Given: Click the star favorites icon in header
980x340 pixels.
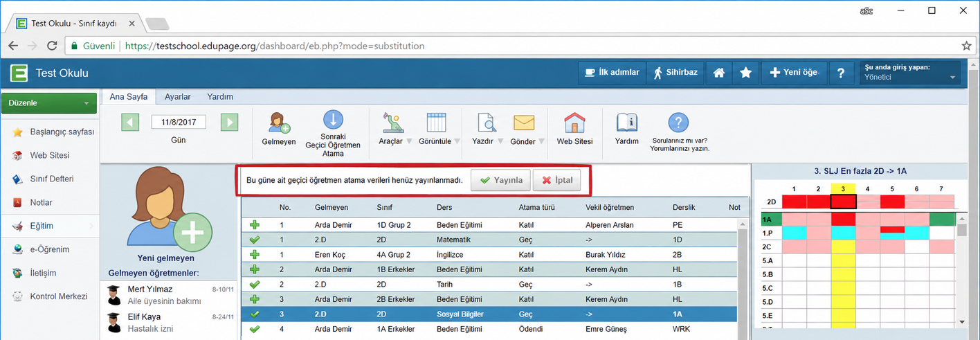Looking at the screenshot, I should tap(745, 73).
